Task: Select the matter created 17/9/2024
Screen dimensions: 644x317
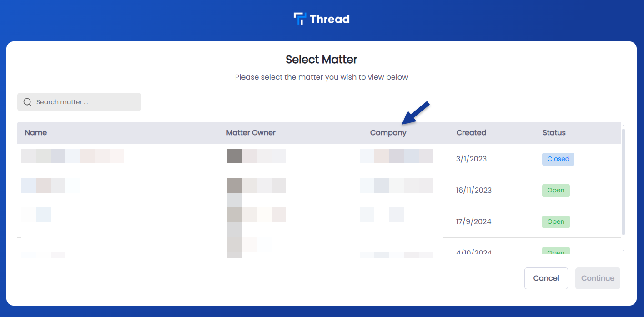Action: click(319, 222)
